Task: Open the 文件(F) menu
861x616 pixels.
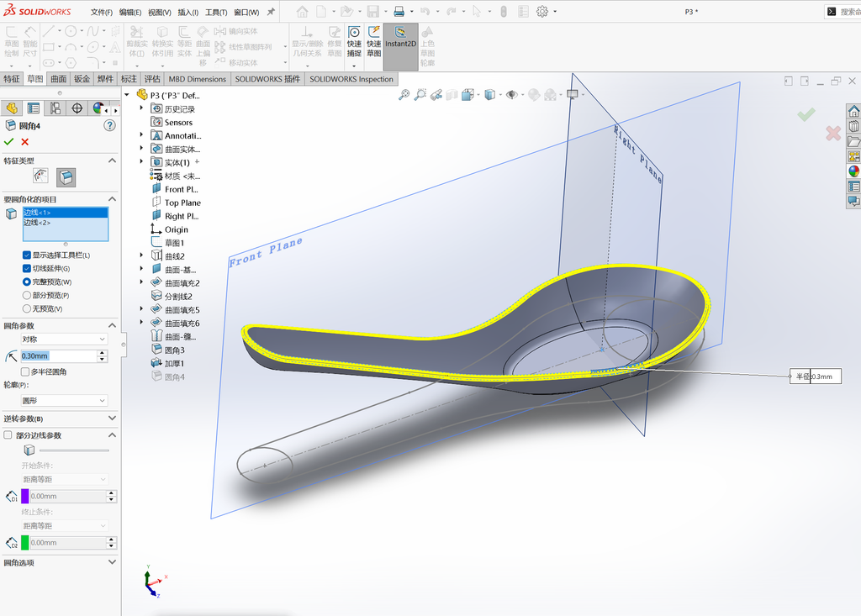Action: 102,12
